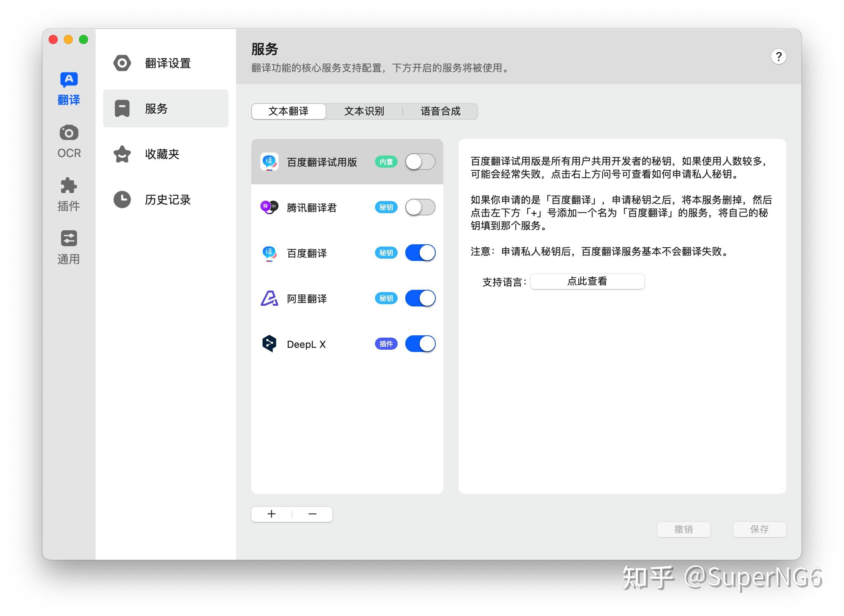Viewport: 844px width, 616px height.
Task: Click the DeepL X service logo
Action: tap(269, 344)
